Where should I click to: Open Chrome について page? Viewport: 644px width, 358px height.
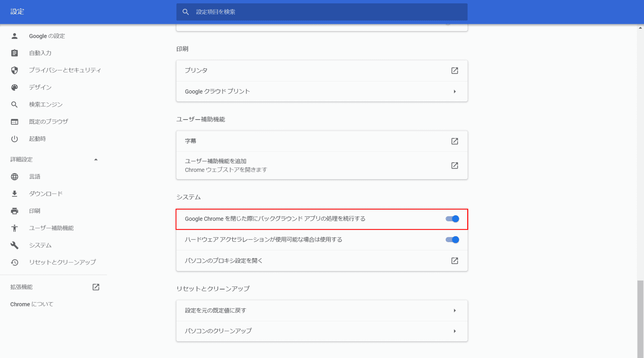coord(32,304)
